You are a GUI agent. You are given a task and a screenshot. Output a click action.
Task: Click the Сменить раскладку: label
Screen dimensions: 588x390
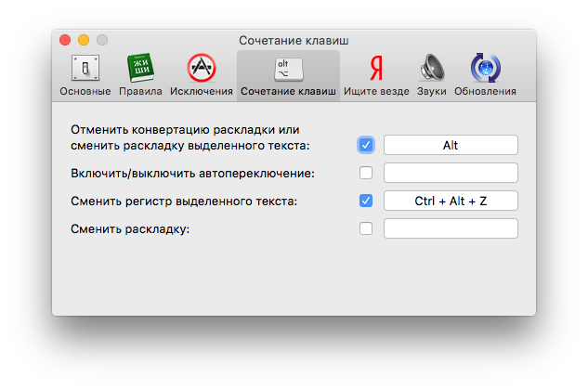point(130,228)
